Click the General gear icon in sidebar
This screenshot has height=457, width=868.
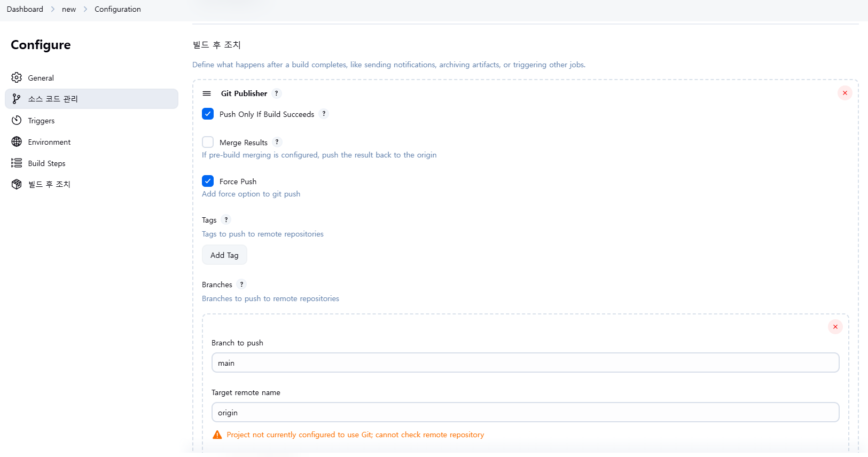(17, 77)
